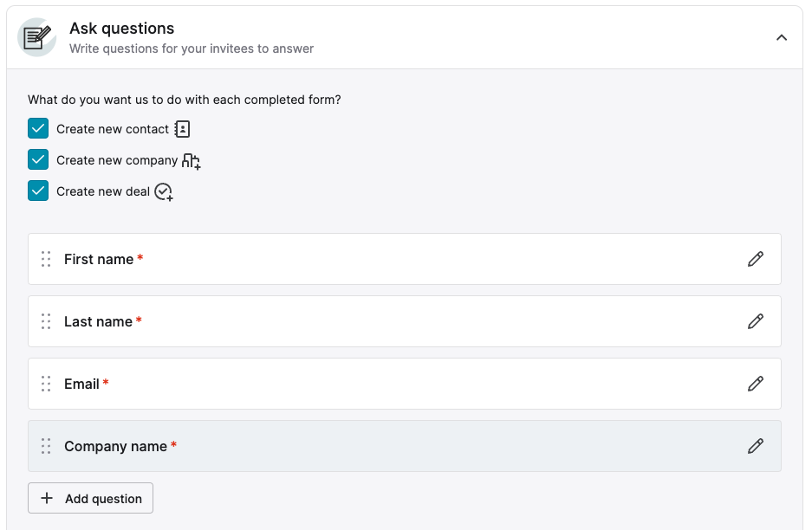This screenshot has height=530, width=812.
Task: Click the new contact address book icon
Action: [182, 129]
